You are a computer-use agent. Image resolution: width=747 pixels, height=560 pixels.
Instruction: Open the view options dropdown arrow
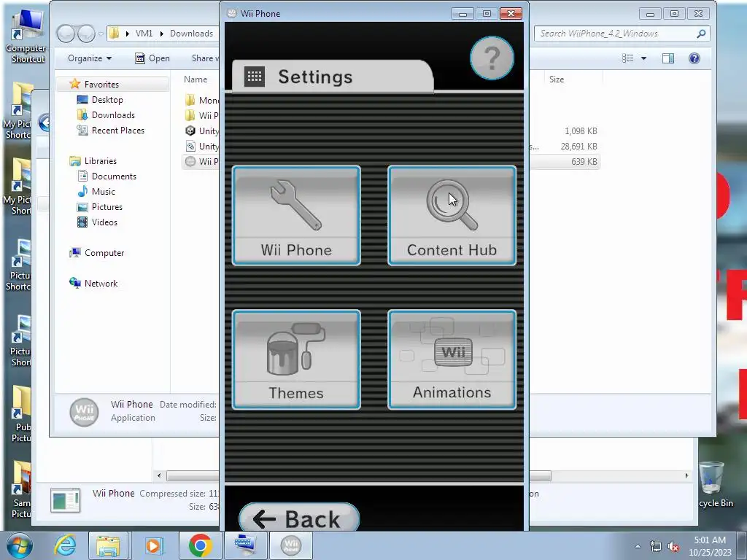pyautogui.click(x=643, y=58)
